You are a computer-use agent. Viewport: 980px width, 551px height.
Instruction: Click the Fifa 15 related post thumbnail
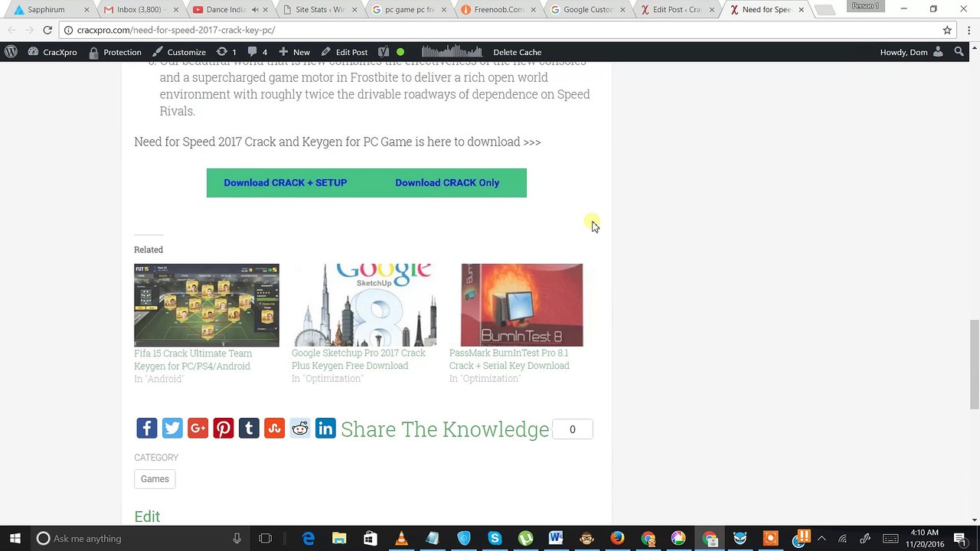click(x=207, y=305)
